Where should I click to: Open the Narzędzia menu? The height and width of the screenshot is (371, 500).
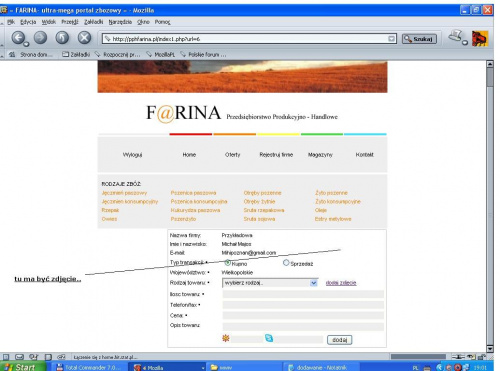click(x=120, y=22)
